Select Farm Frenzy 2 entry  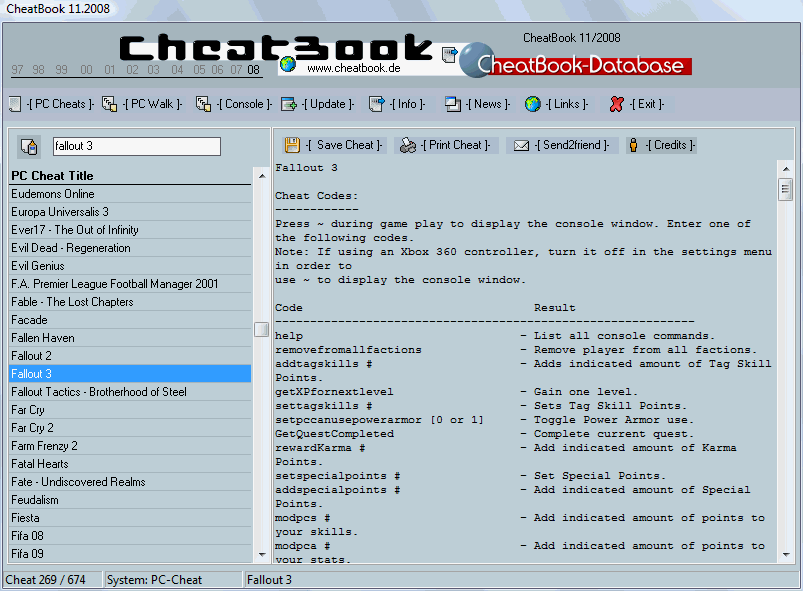(x=130, y=446)
